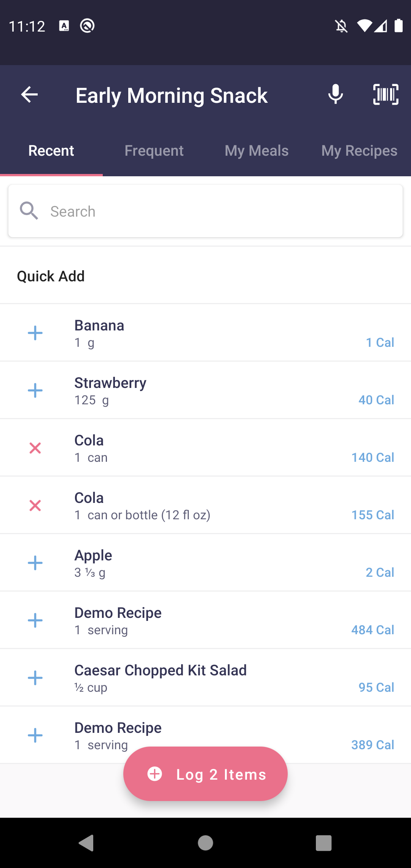Add the 484 Cal Demo Recipe
411x868 pixels.
coord(35,621)
